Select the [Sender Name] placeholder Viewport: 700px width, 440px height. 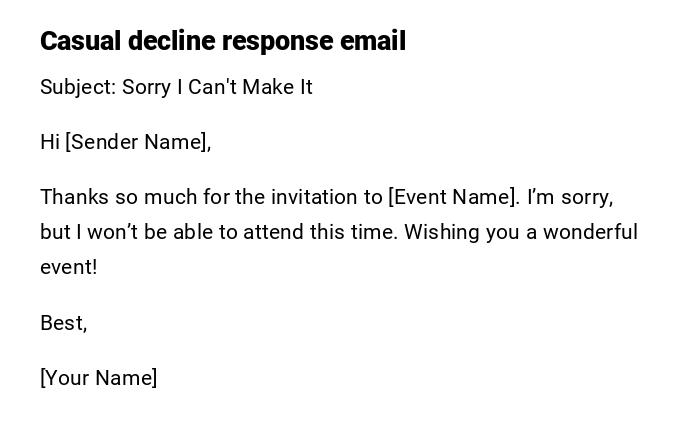[138, 142]
